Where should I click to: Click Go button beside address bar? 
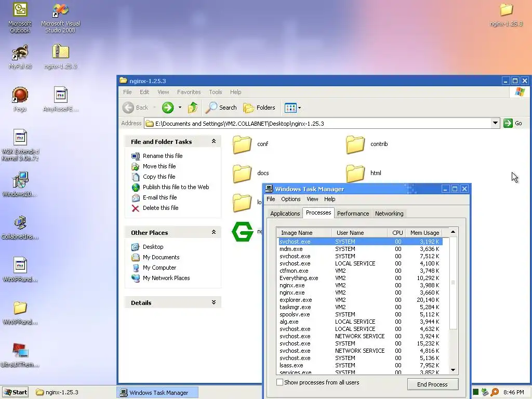513,123
